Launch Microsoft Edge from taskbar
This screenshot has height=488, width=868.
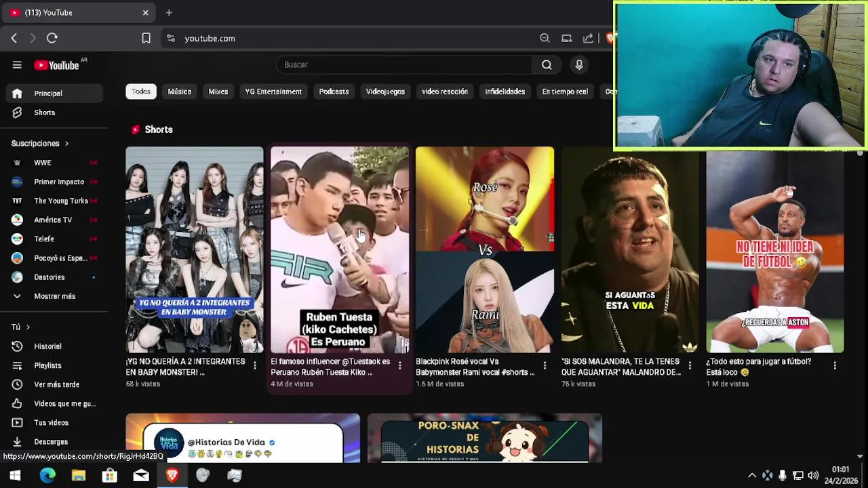47,476
